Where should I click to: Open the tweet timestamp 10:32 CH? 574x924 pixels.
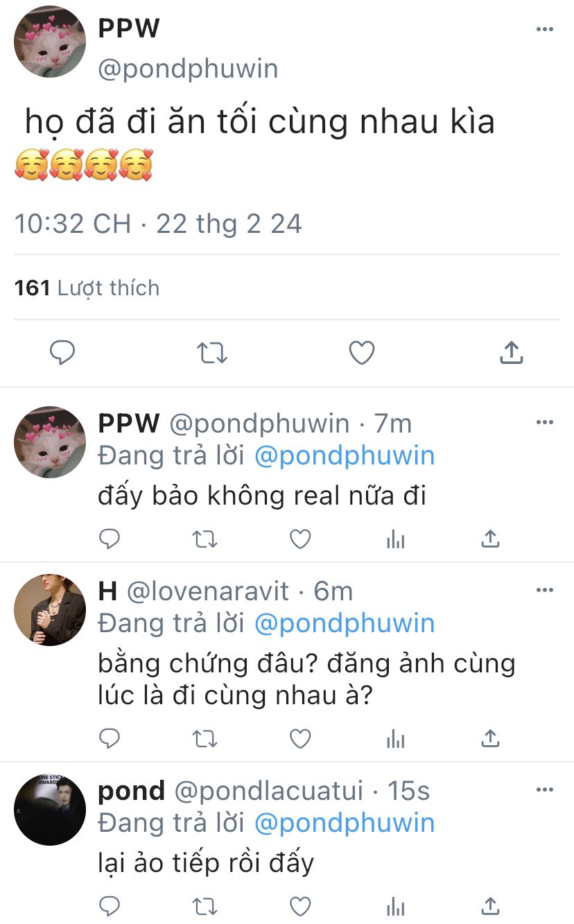tap(73, 224)
